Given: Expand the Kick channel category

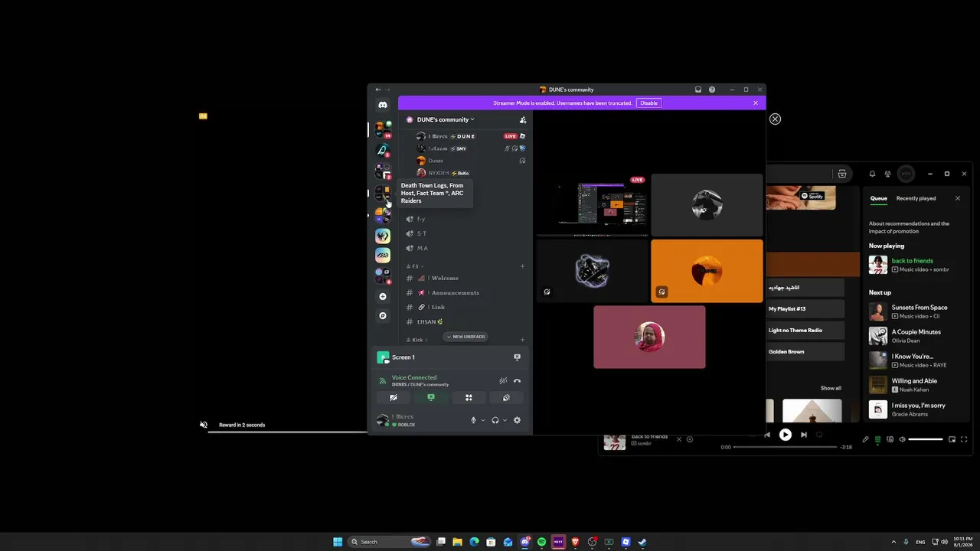Looking at the screenshot, I should pos(416,340).
